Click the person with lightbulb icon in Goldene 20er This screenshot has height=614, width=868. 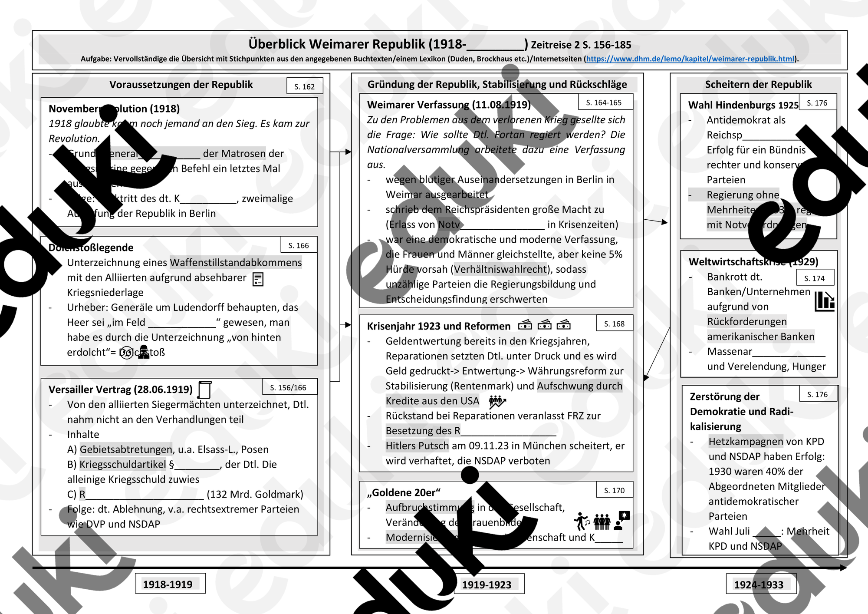pyautogui.click(x=622, y=521)
